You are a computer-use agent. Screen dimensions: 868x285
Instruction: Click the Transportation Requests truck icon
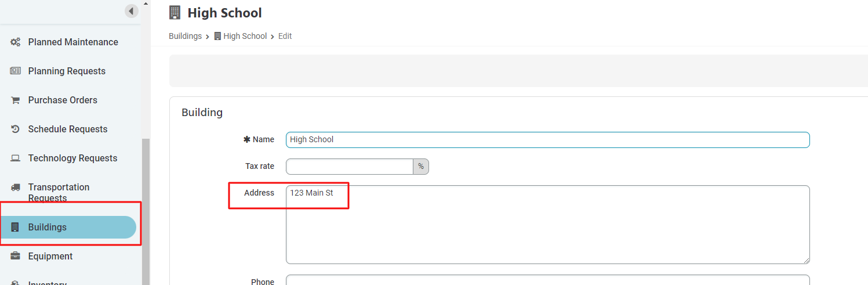pyautogui.click(x=16, y=187)
